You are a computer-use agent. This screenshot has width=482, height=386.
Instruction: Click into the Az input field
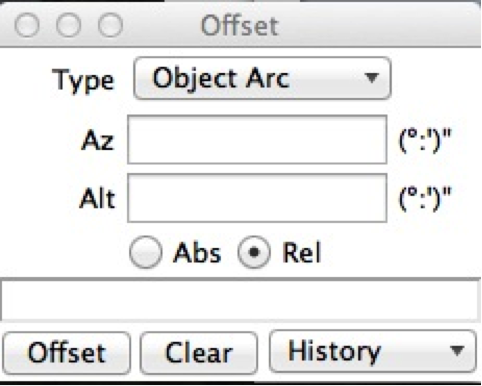pos(257,140)
